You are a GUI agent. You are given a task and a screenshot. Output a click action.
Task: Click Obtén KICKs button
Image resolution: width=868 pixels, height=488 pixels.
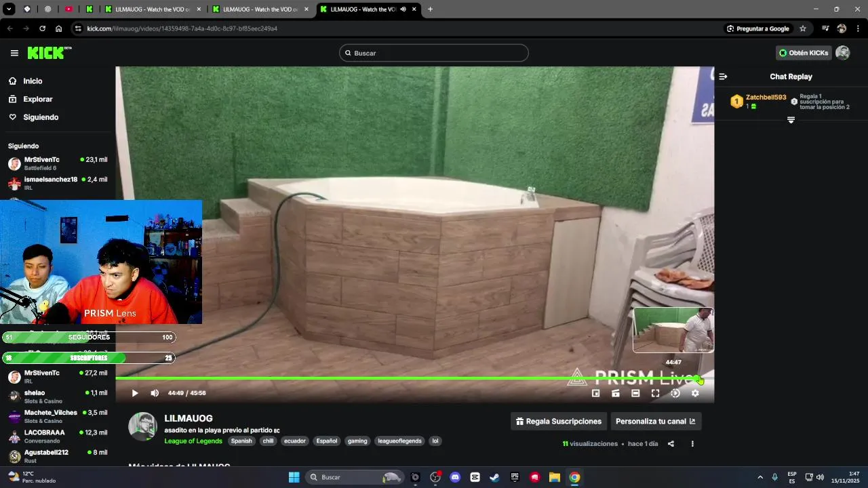click(x=804, y=53)
